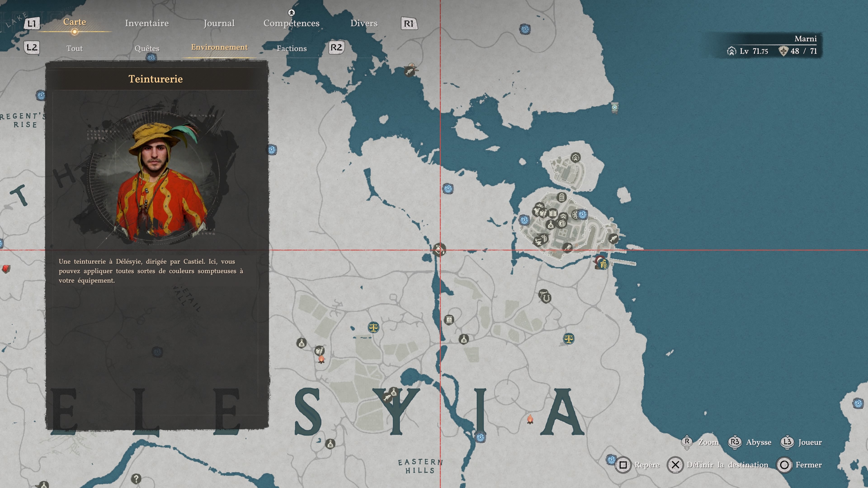This screenshot has width=868, height=488.
Task: Select the cleaver butcher icon
Action: [567, 248]
